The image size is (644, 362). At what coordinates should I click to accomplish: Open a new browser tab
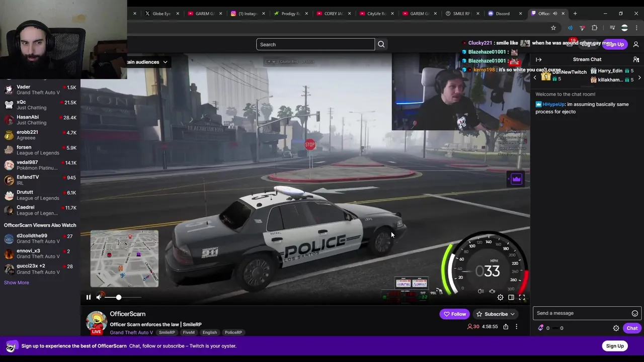pos(575,14)
